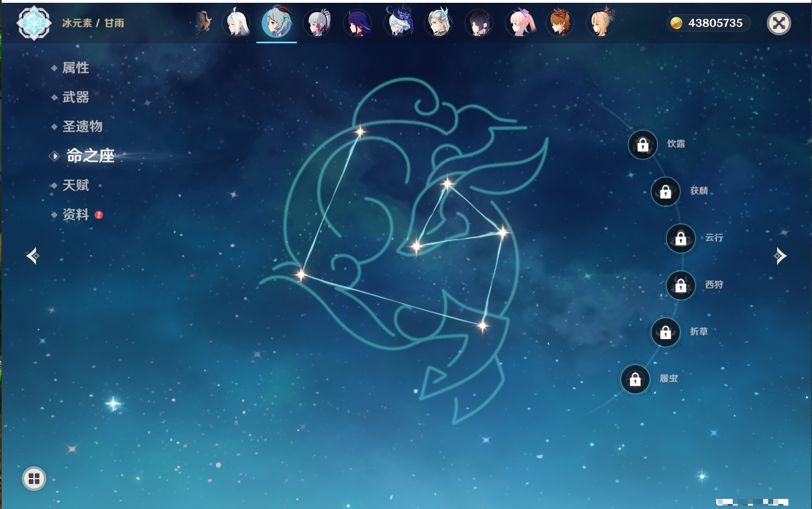This screenshot has width=812, height=509.
Task: Click the 折草 constellation name
Action: [x=699, y=332]
